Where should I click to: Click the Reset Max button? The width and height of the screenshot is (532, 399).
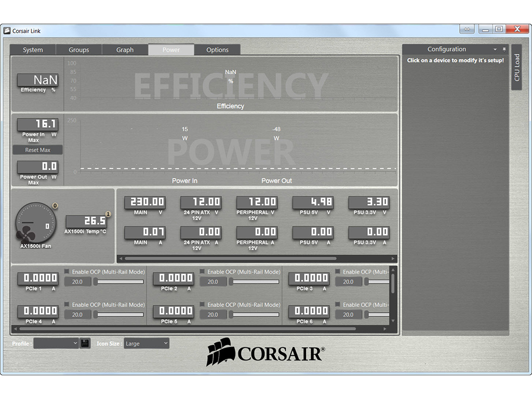point(37,150)
